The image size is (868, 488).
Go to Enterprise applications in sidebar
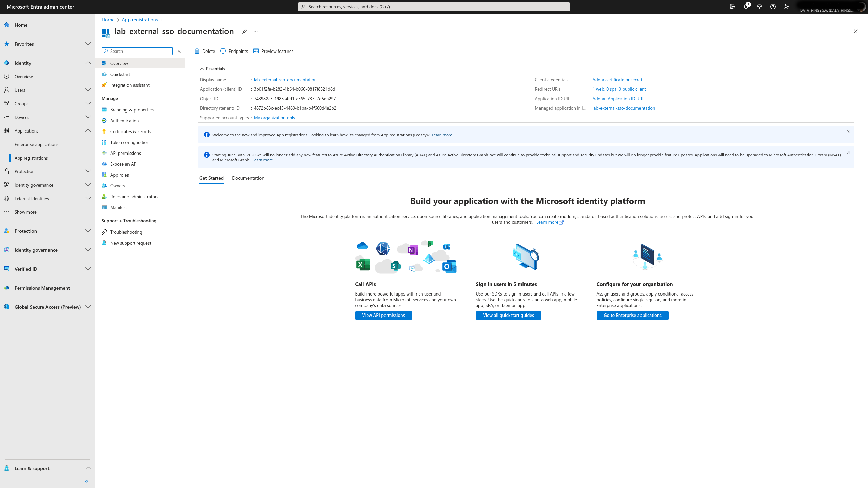[37, 144]
